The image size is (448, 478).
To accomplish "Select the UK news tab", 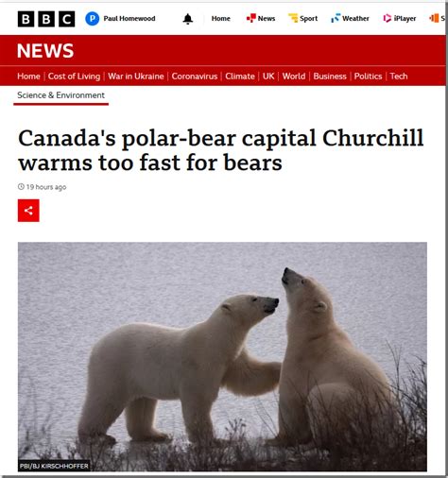I will pyautogui.click(x=268, y=77).
